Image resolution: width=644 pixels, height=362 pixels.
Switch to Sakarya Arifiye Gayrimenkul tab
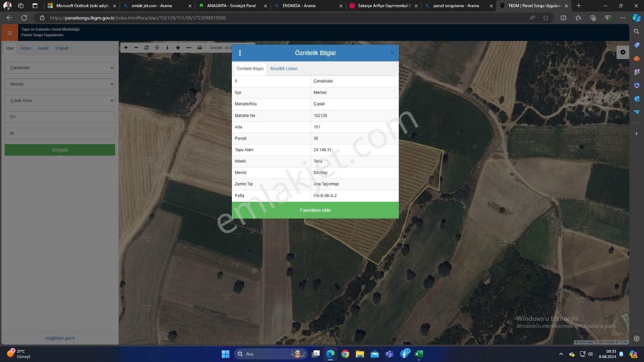pos(384,6)
